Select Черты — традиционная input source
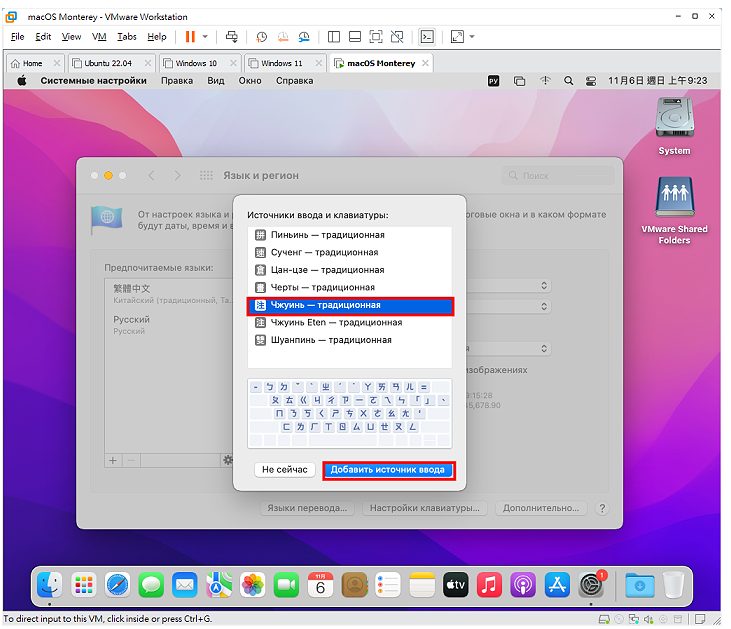The image size is (731, 629). tap(350, 287)
